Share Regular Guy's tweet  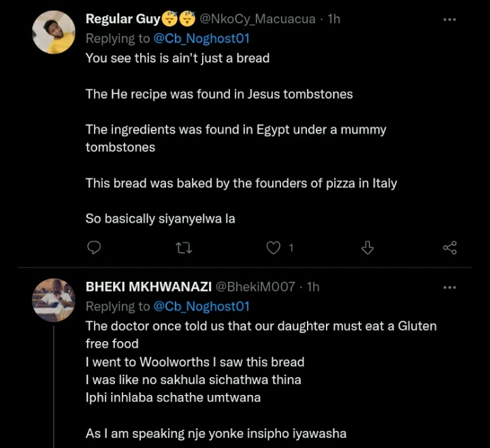[x=450, y=248]
